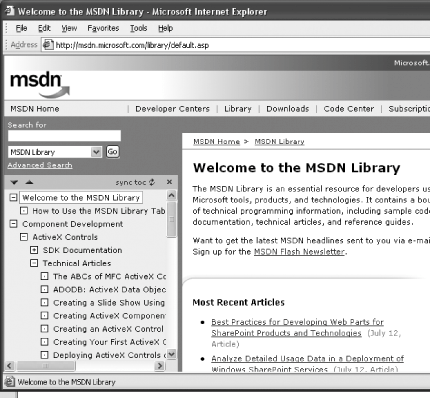
Task: Select ActiveX Controls tree item
Action: [65, 237]
